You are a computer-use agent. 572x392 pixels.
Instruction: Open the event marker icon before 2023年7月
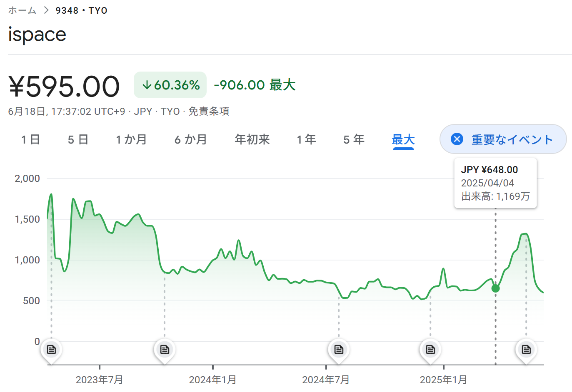[x=51, y=350]
